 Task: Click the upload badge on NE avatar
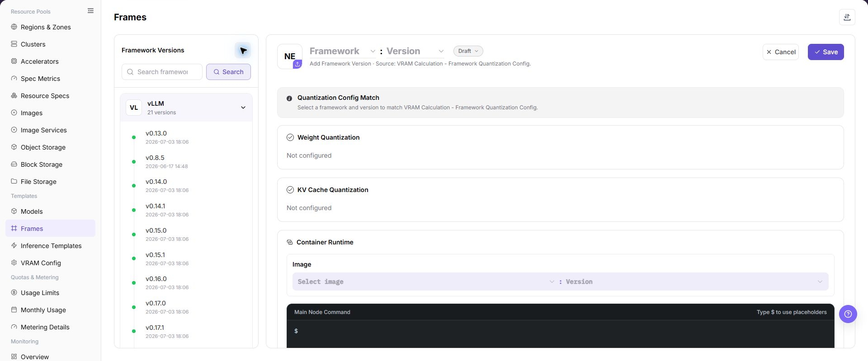297,64
